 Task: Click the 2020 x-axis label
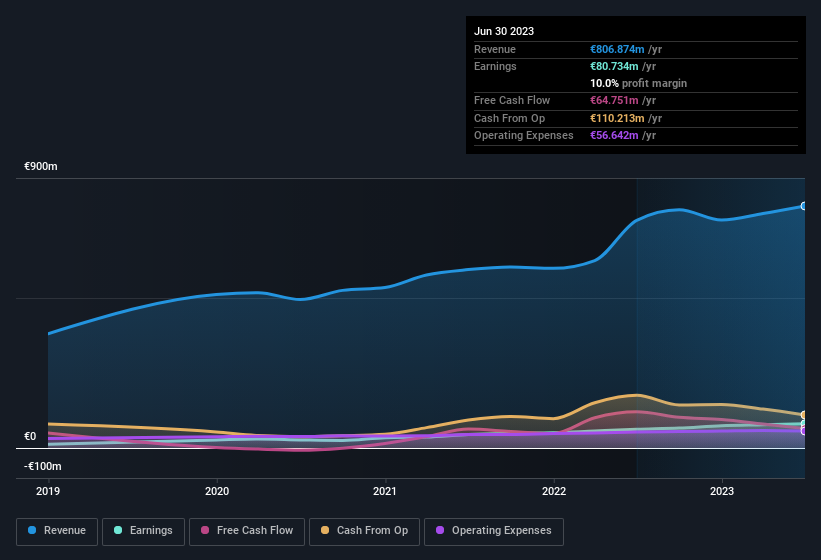coord(217,491)
